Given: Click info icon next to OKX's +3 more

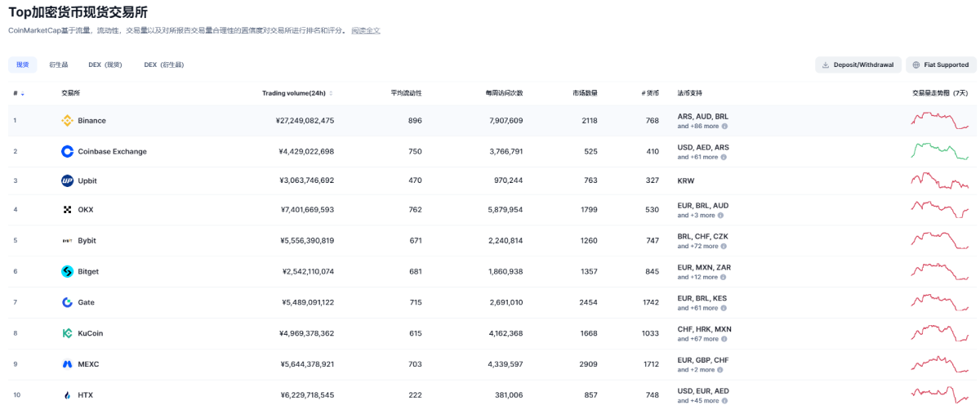Looking at the screenshot, I should coord(719,216).
